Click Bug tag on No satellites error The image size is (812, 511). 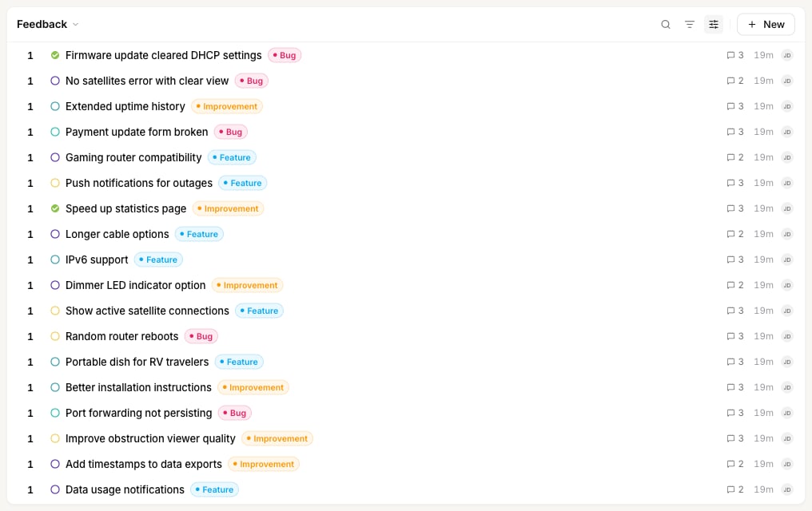click(251, 81)
